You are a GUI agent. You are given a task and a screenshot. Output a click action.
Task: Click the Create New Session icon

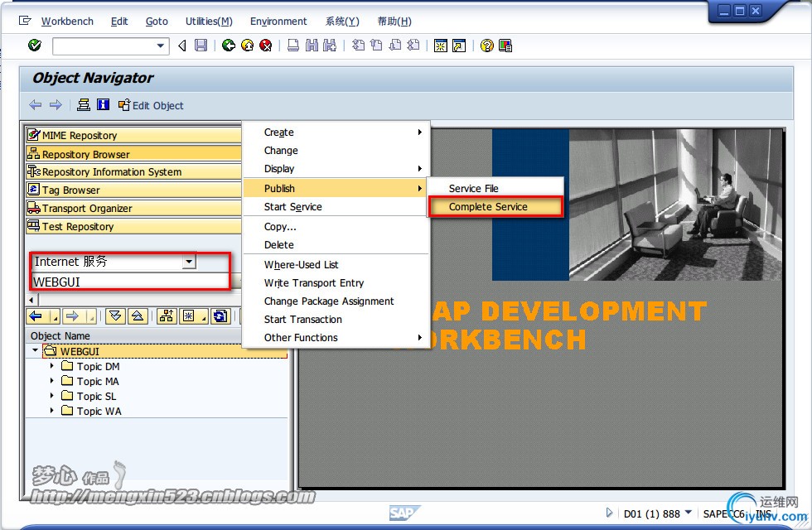pyautogui.click(x=441, y=46)
